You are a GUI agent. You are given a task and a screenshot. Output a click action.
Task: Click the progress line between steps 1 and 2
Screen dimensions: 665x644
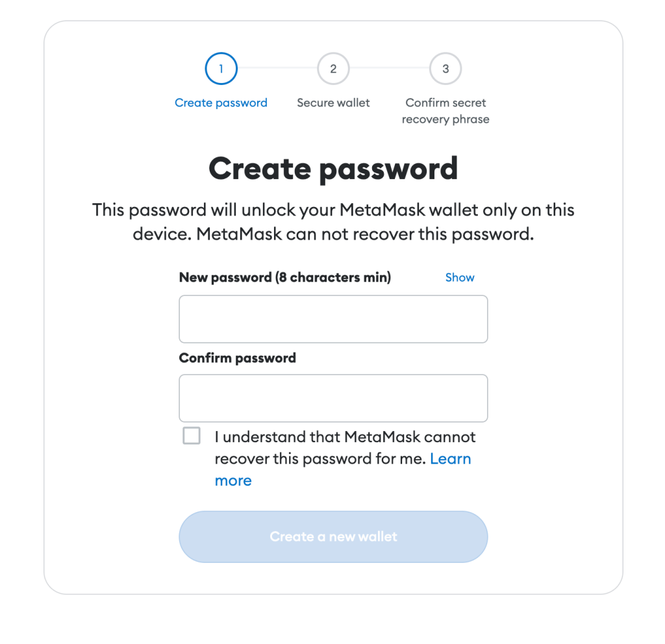click(x=277, y=68)
